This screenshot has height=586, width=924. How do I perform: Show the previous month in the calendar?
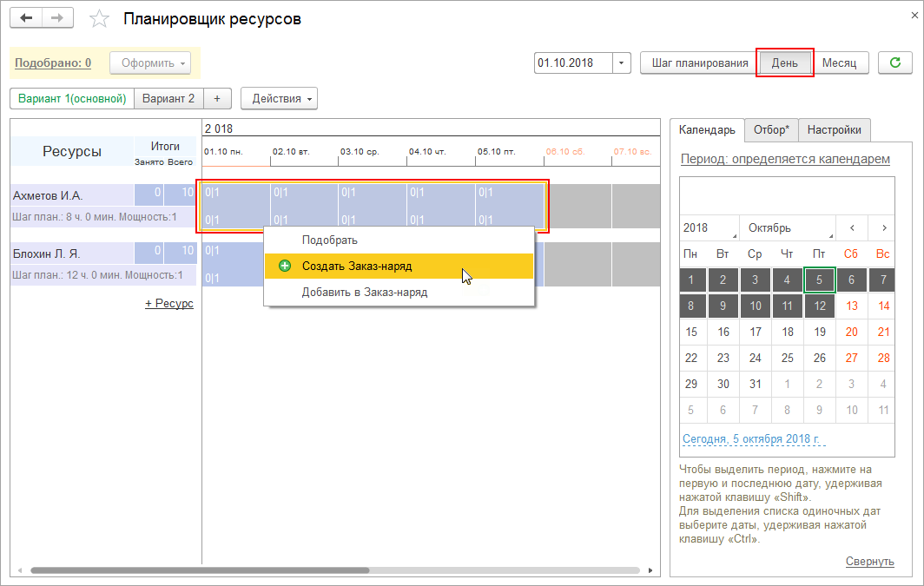pos(852,228)
